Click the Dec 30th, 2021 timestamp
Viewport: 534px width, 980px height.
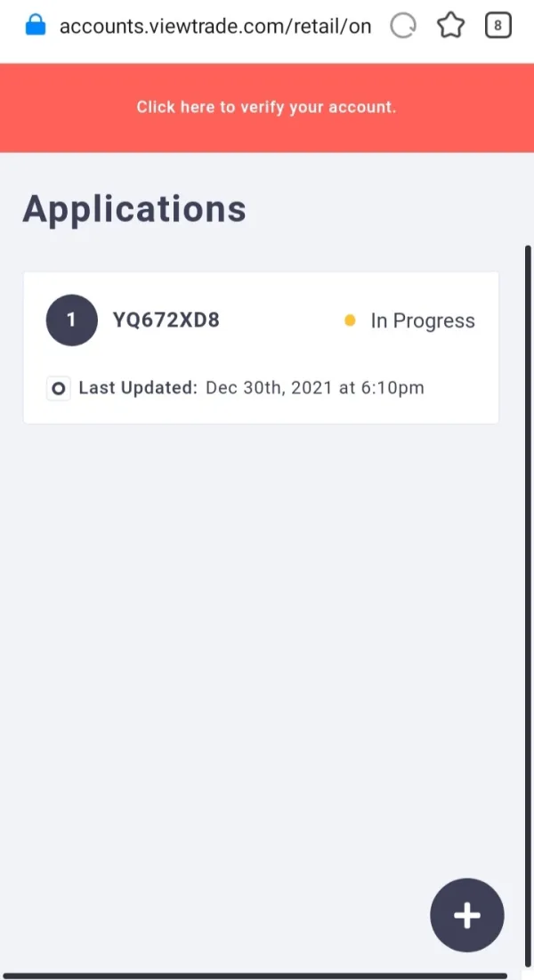coord(315,388)
